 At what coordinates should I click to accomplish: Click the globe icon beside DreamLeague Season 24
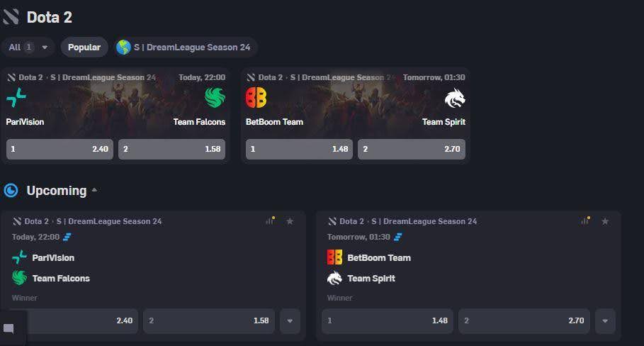124,48
